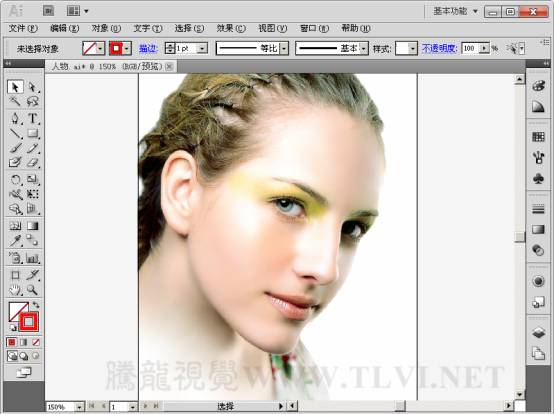This screenshot has width=554, height=414.
Task: Open the stroke color dropdown in control bar
Action: coord(127,48)
